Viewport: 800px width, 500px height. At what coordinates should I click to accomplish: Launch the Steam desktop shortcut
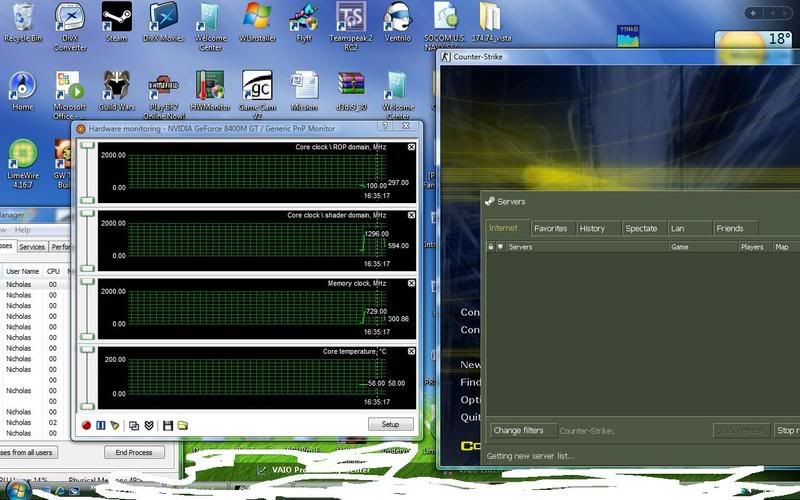tap(116, 22)
